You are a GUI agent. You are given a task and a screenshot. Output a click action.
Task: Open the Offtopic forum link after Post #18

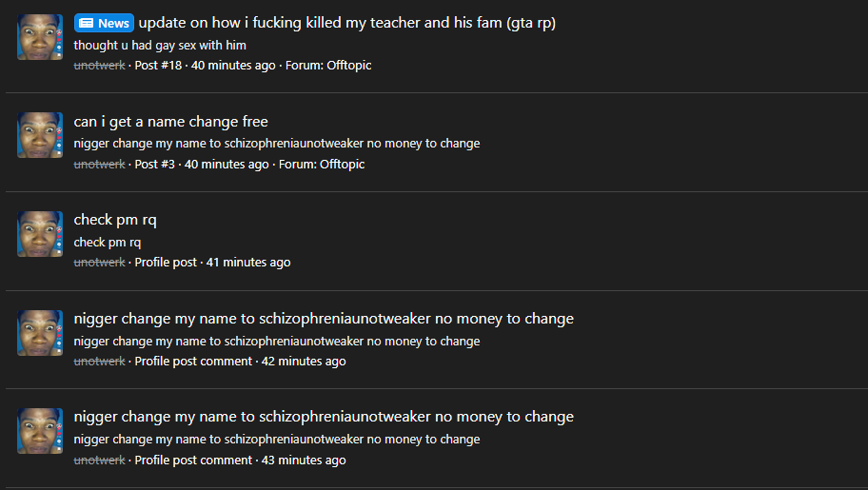tap(349, 66)
